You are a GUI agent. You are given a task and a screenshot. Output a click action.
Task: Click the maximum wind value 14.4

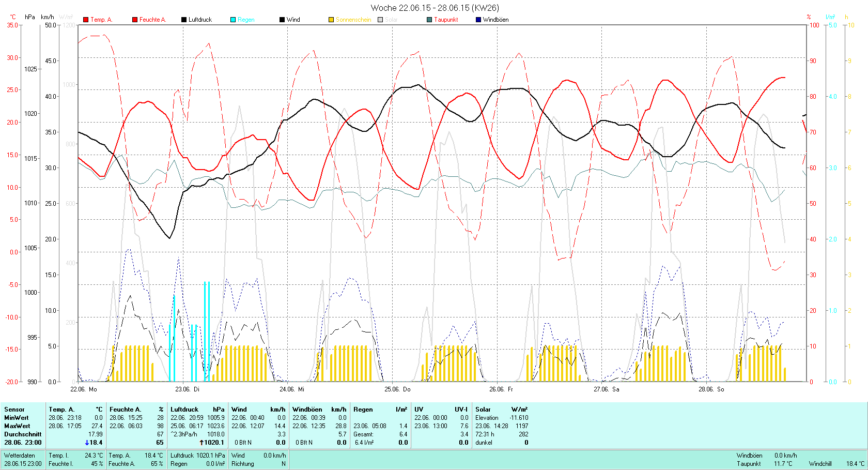pos(280,426)
